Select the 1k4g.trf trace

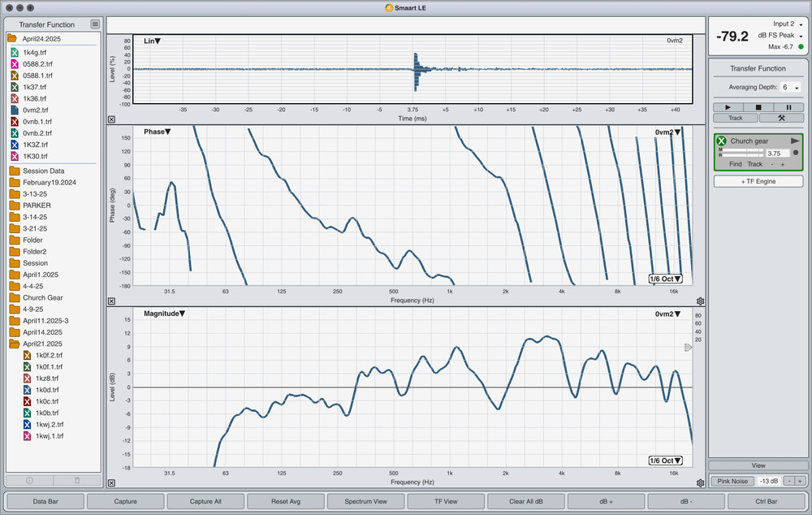click(x=35, y=52)
